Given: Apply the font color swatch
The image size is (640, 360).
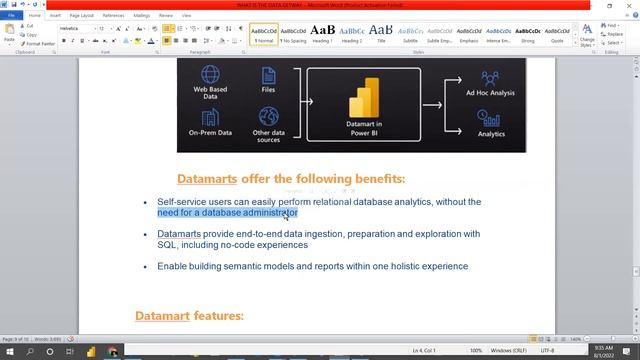Looking at the screenshot, I should (151, 41).
